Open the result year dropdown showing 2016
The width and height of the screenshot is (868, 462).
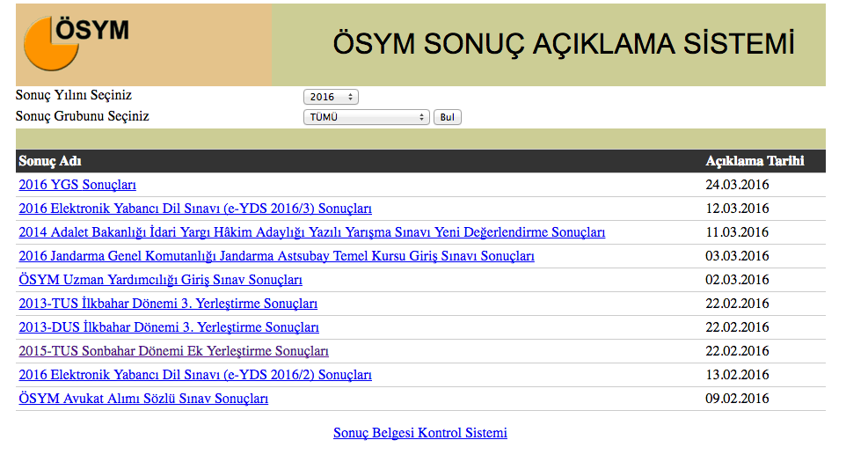(330, 97)
